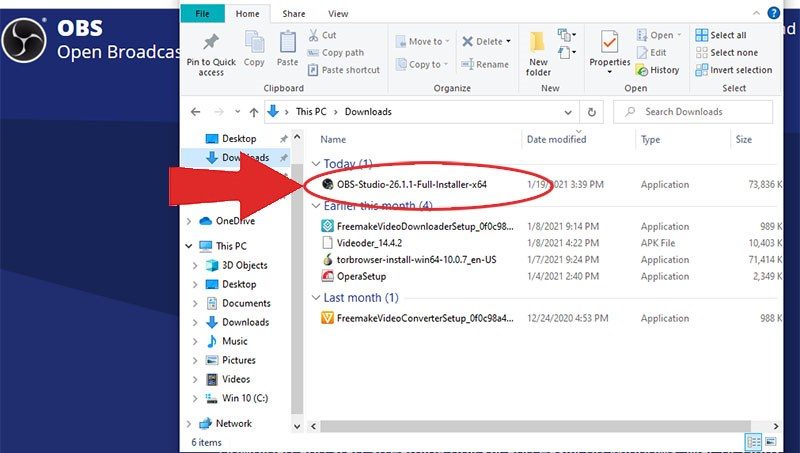This screenshot has height=453, width=800.
Task: Select OBS-Studio-26.1.1-Full-Installer-x64 file
Action: click(411, 185)
